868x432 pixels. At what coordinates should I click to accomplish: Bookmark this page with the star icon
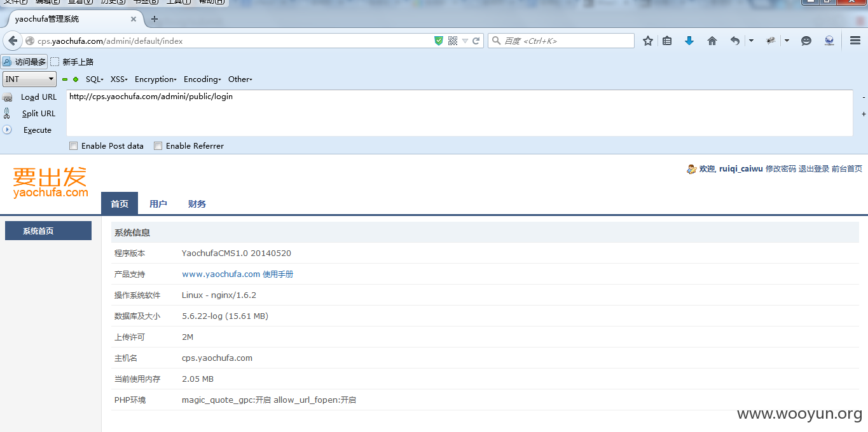648,41
